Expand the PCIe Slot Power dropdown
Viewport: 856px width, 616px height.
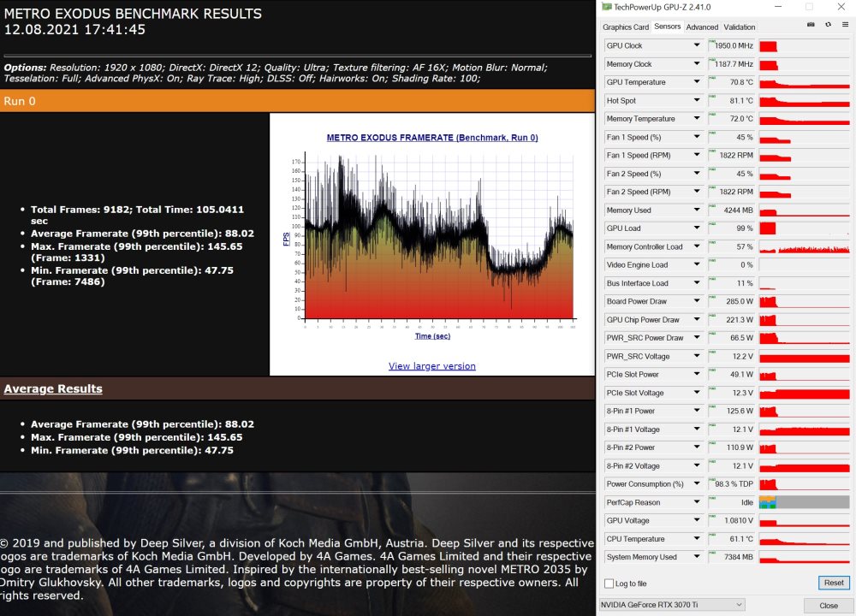pos(697,374)
